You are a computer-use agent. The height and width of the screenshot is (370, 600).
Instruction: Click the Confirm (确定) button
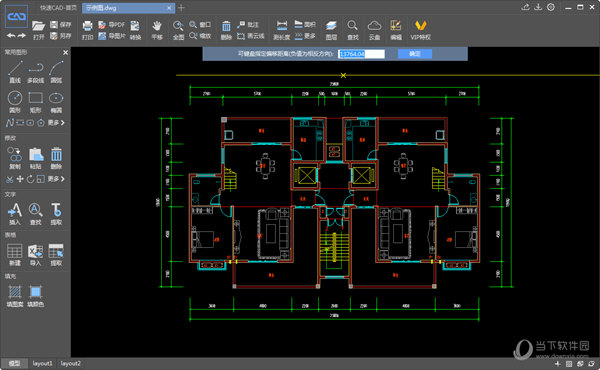(x=415, y=54)
